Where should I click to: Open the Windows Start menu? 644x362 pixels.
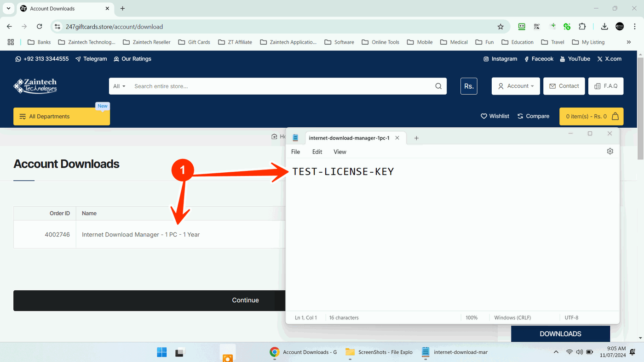point(162,352)
